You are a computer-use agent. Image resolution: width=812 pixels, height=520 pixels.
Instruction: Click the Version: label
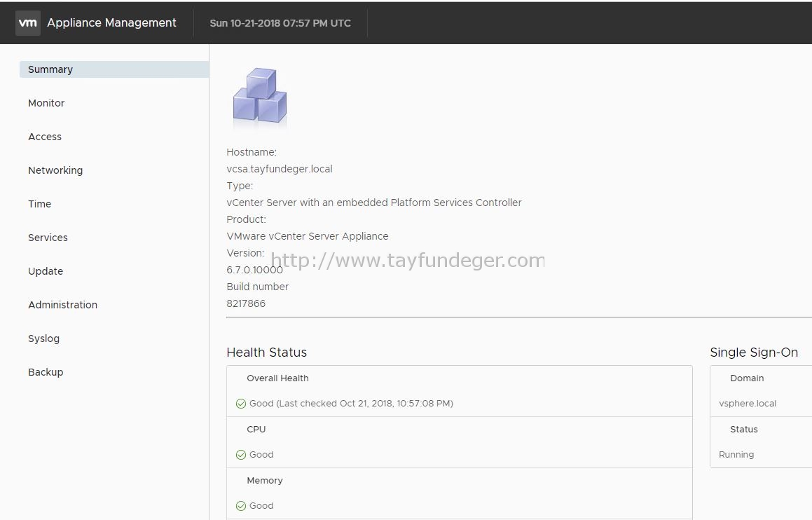click(245, 253)
